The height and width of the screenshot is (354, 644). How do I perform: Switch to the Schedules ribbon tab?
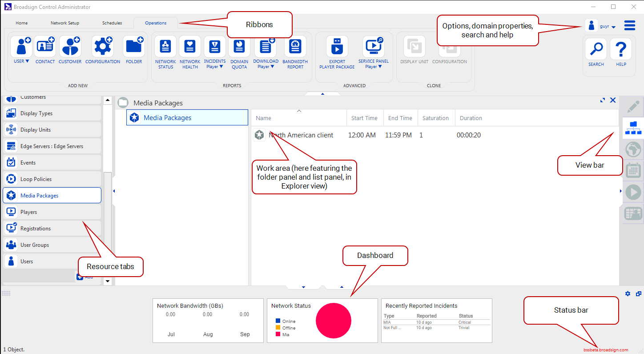point(112,23)
